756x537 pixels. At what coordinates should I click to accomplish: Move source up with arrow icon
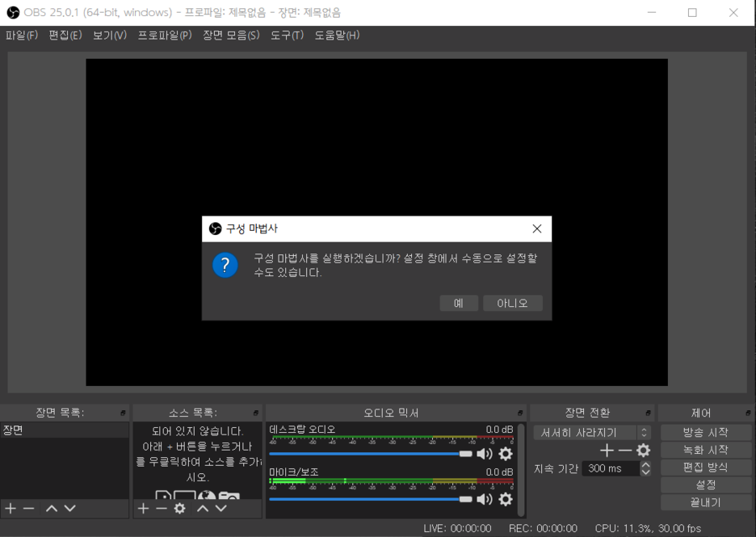(203, 508)
